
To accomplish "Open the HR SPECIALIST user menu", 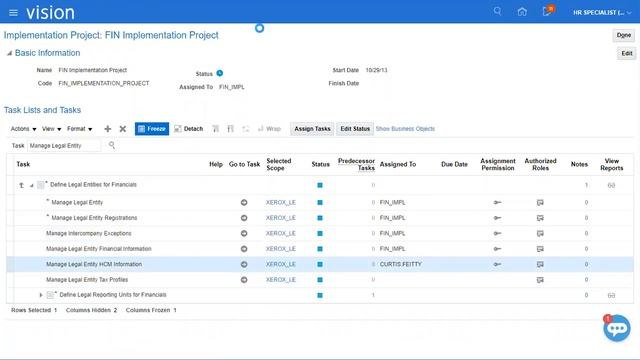I will pyautogui.click(x=602, y=13).
